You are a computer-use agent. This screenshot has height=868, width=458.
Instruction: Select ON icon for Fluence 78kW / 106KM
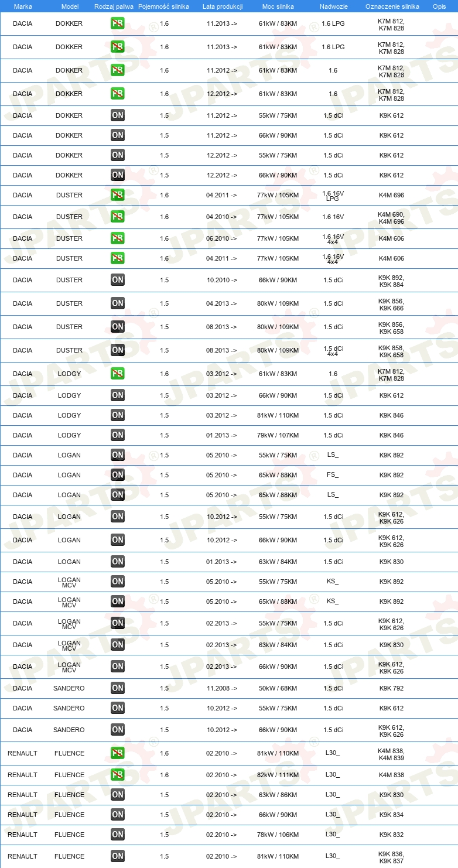tap(117, 835)
